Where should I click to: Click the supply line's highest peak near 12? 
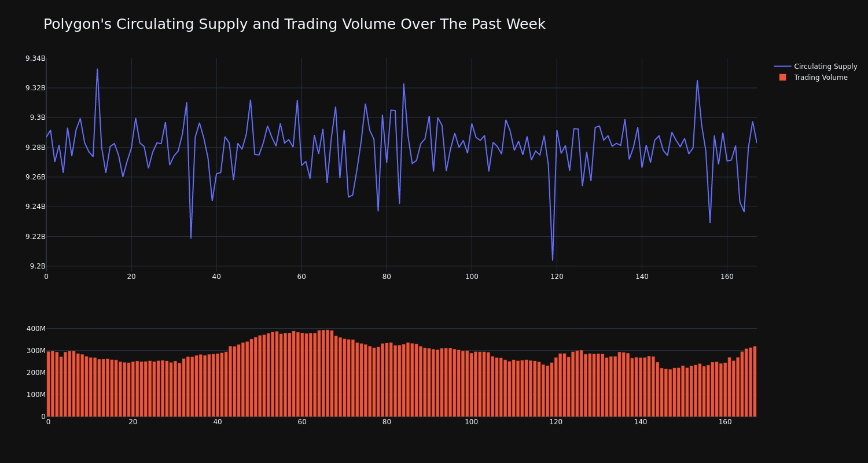point(97,69)
